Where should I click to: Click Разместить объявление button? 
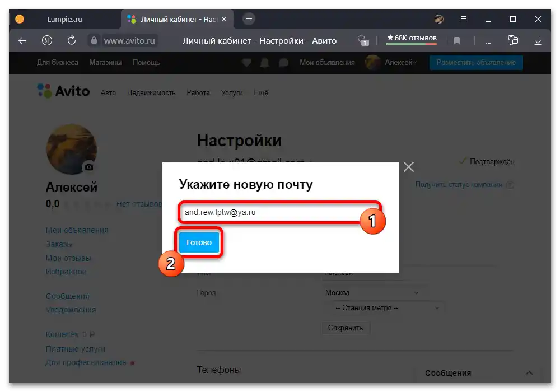click(x=476, y=63)
